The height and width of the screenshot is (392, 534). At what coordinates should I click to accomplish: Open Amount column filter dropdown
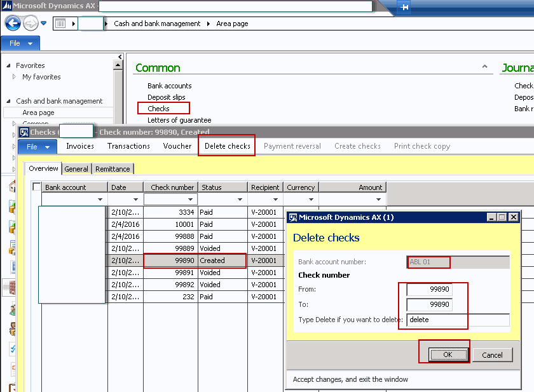(x=378, y=199)
